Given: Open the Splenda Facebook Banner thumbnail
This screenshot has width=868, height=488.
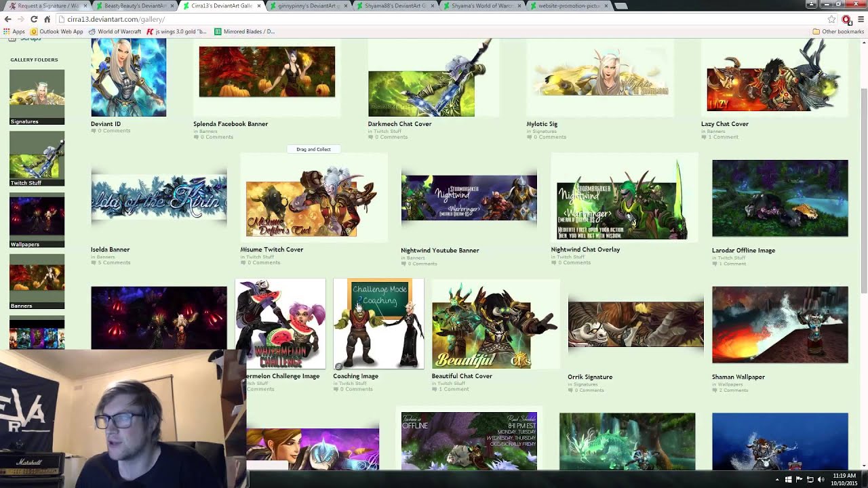Looking at the screenshot, I should pos(267,72).
